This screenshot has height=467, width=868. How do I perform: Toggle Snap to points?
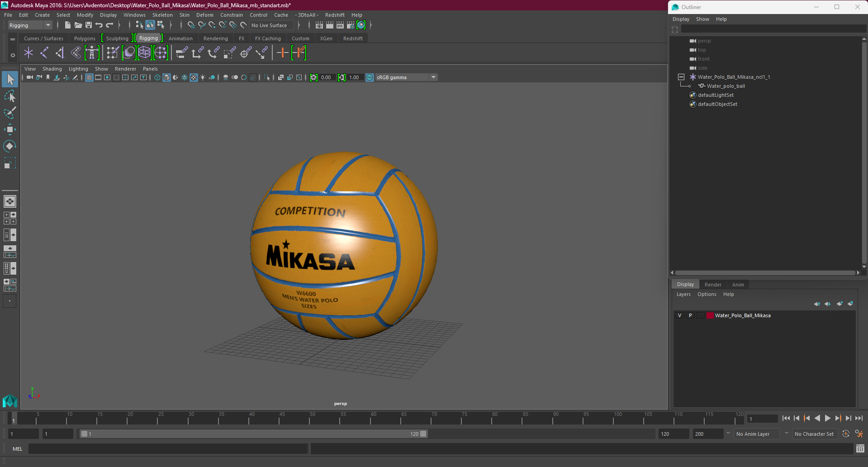click(x=212, y=25)
